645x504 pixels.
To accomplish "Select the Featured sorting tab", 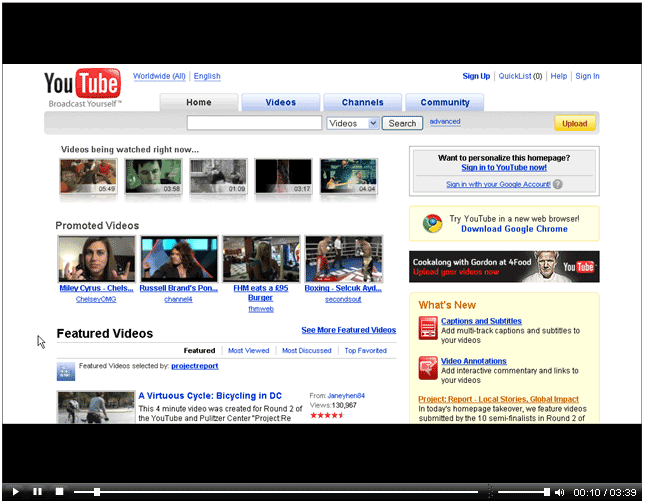I will 199,351.
